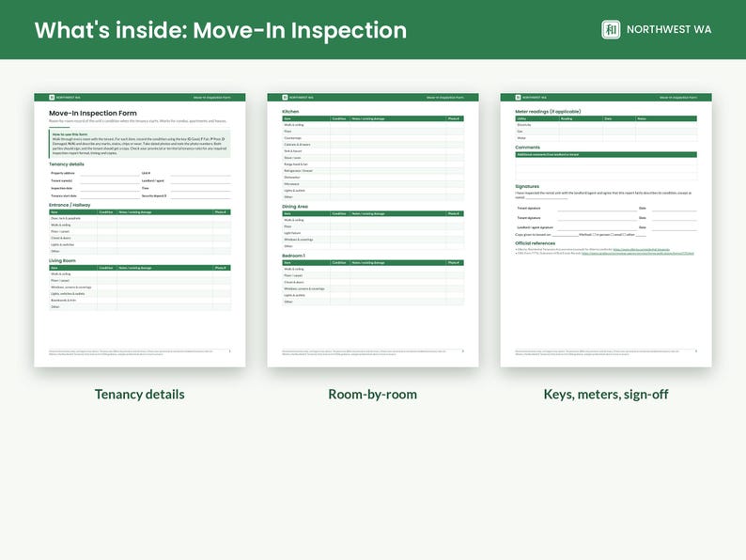Click the green how-to-use instruction box

140,143
